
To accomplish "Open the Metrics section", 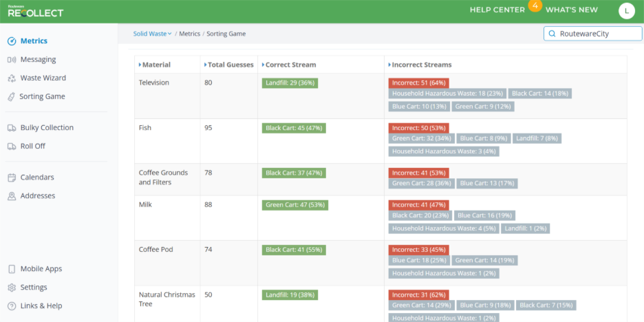I will [x=34, y=41].
